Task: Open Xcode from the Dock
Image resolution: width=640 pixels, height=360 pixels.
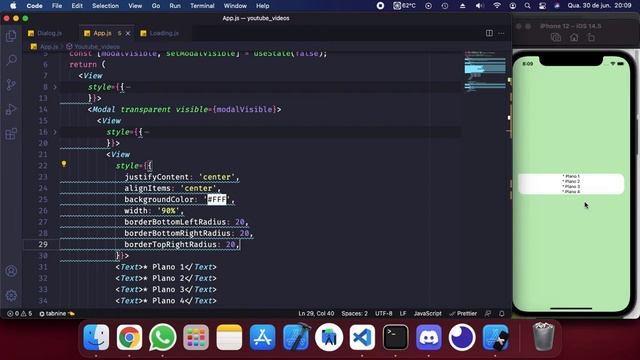Action: click(296, 338)
